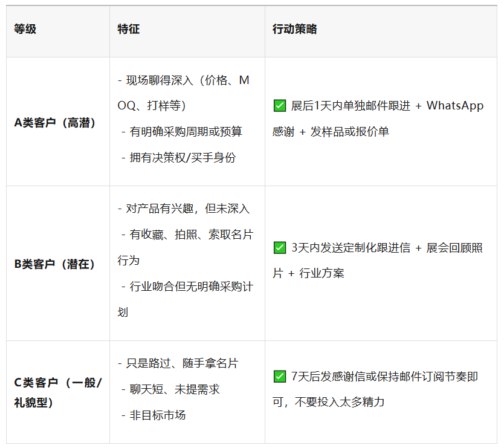Expand the B类客户（潜在）row
The image size is (504, 448).
click(x=56, y=263)
